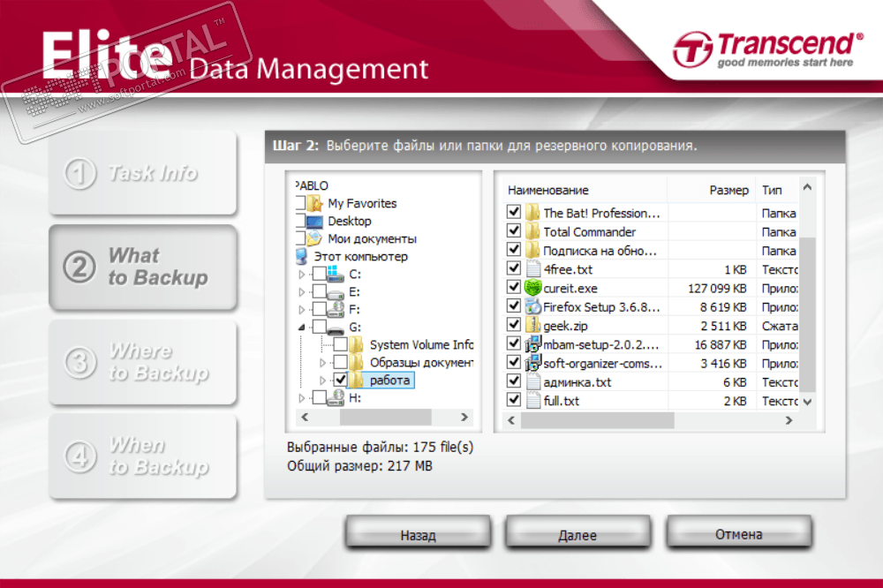
Task: Uncheck the geek.zip checkbox
Action: click(x=514, y=324)
